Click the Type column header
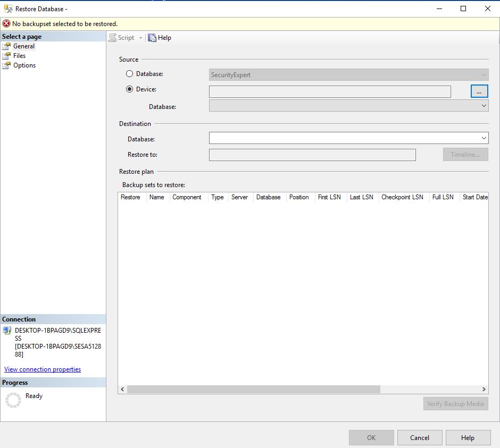This screenshot has width=500, height=448. (218, 197)
